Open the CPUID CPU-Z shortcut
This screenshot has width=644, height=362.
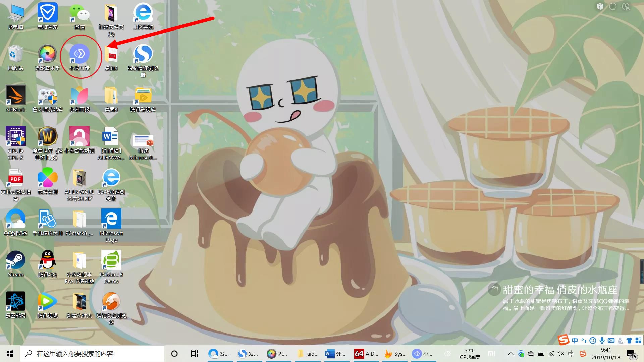(15, 136)
